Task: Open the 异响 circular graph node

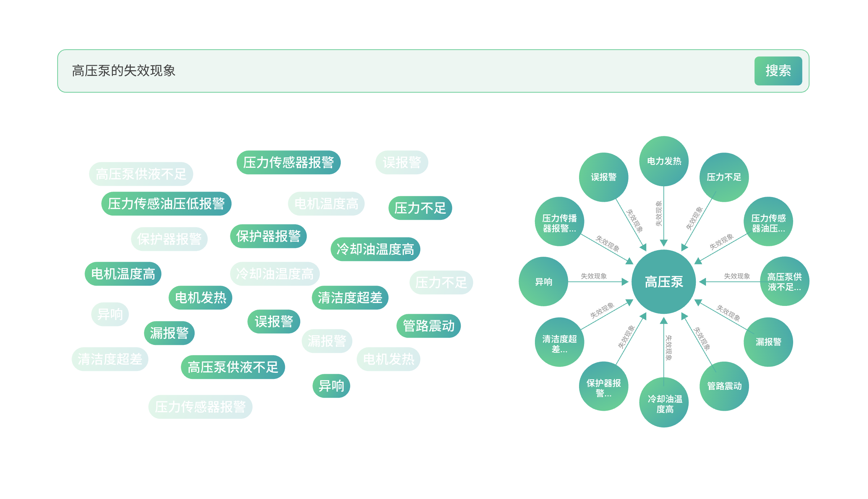Action: coord(544,282)
